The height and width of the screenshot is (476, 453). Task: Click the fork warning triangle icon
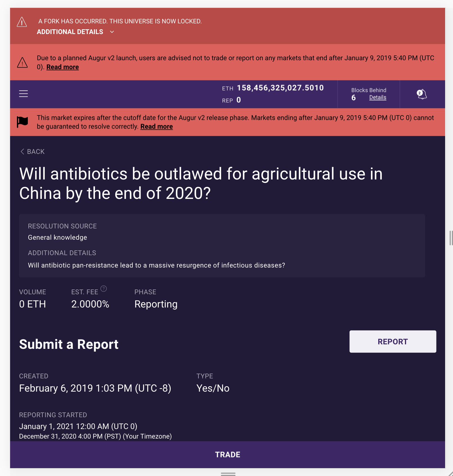(x=22, y=22)
